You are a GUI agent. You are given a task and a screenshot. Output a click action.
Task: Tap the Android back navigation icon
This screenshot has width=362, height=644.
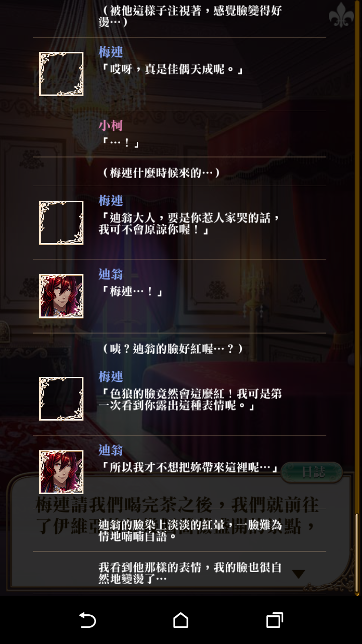coord(87,620)
